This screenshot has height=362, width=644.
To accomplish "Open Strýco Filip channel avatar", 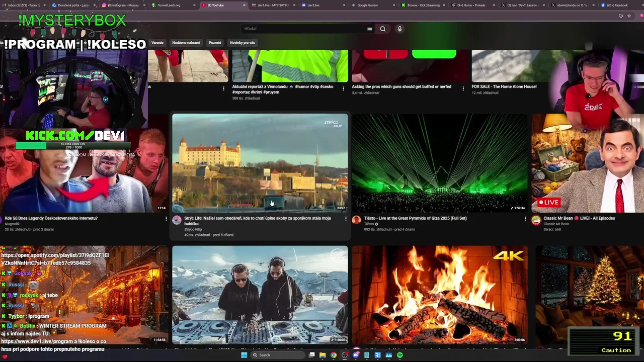I will [x=177, y=220].
